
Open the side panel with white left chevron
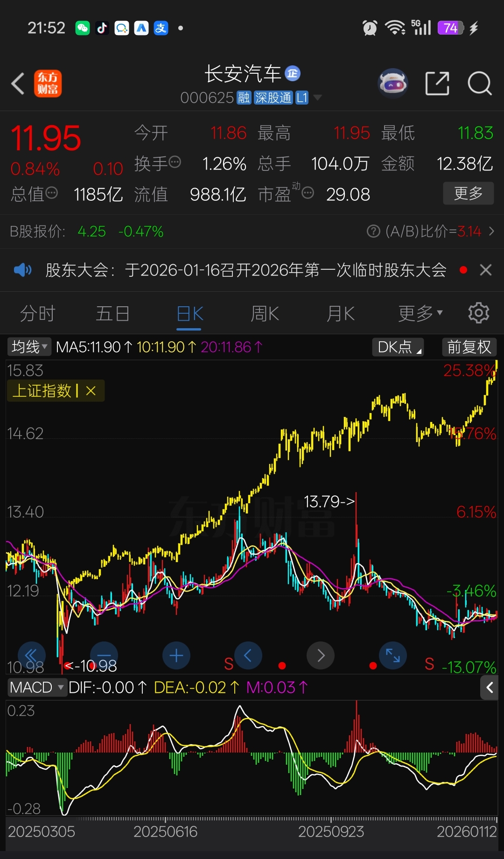click(x=490, y=687)
